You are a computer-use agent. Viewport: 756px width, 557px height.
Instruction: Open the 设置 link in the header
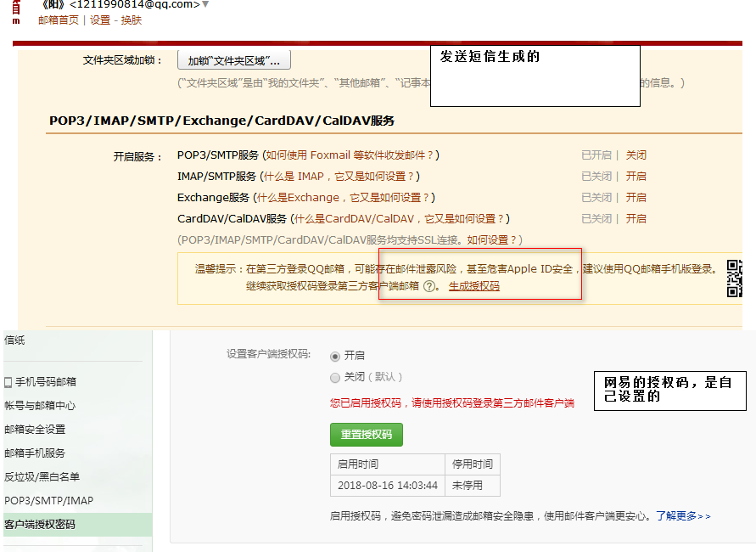tap(100, 20)
